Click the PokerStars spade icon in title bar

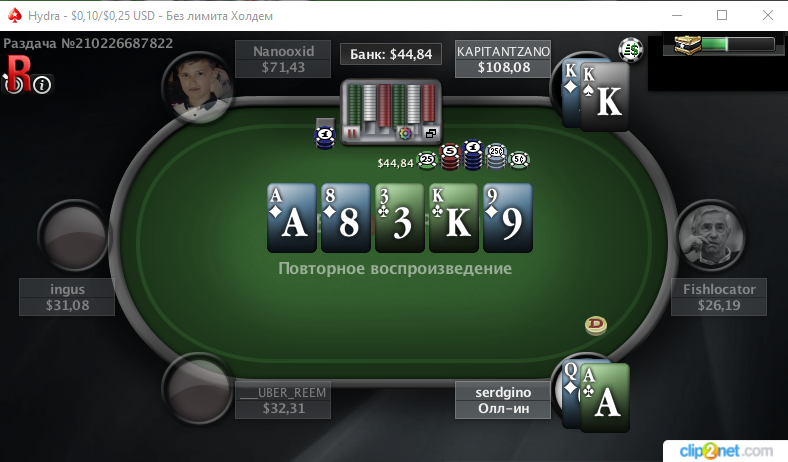pos(15,16)
